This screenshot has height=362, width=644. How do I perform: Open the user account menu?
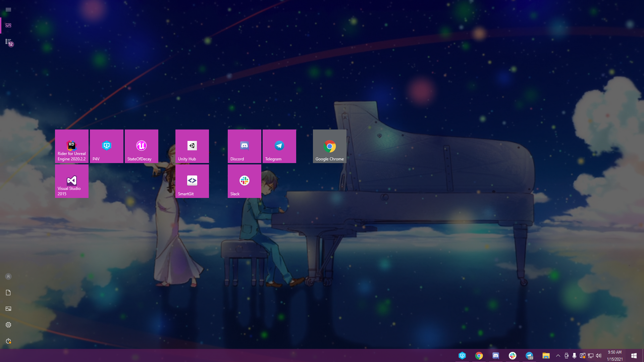(x=8, y=276)
